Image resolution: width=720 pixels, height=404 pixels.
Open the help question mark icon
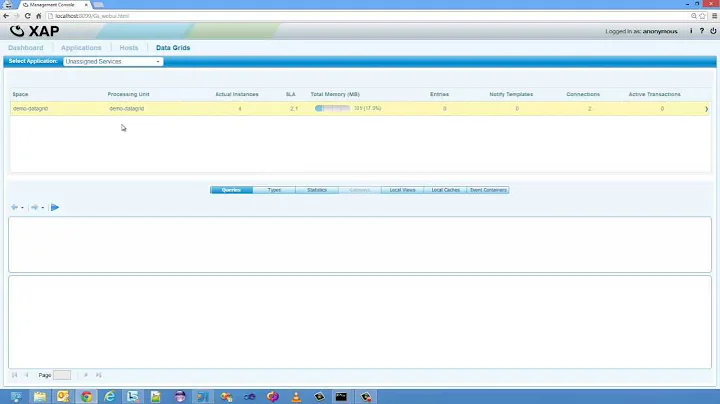coord(702,31)
